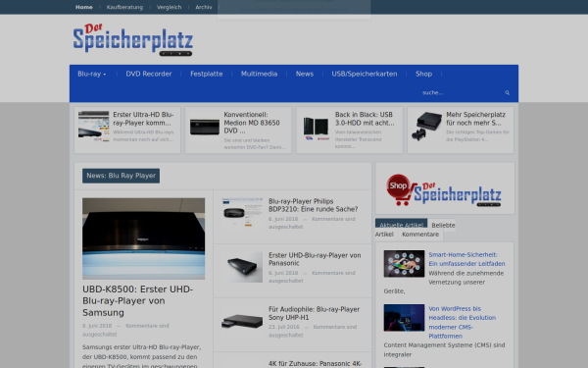Open thumbnail of Erster Ultra-HD Blu-ray-Player teaser
The image size is (588, 368).
click(93, 127)
